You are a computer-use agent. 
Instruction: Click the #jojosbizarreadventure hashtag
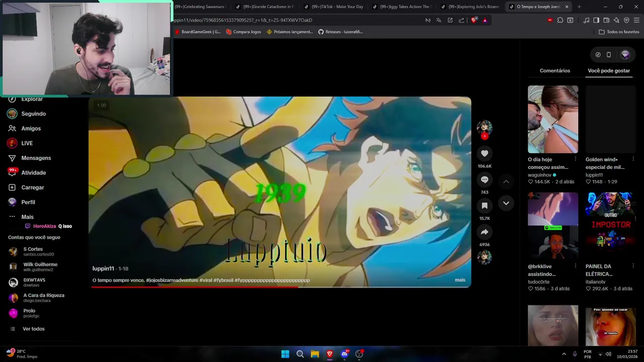(x=172, y=280)
